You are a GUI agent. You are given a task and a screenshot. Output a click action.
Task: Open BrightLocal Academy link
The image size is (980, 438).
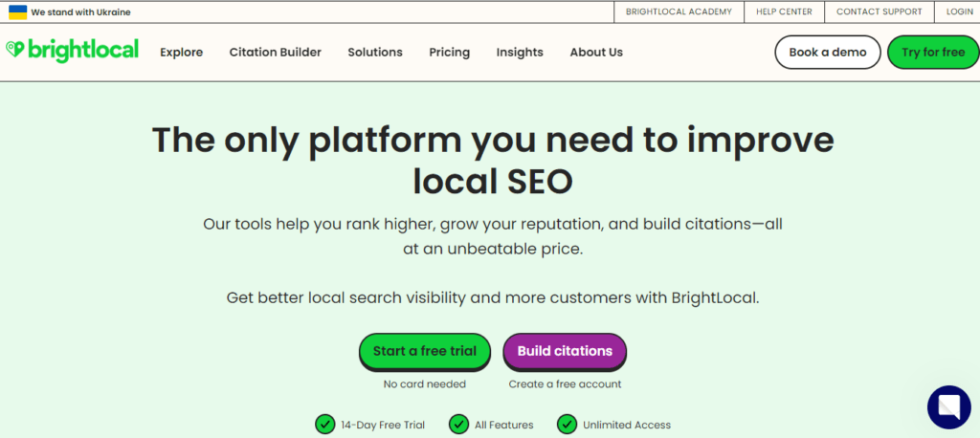point(679,11)
